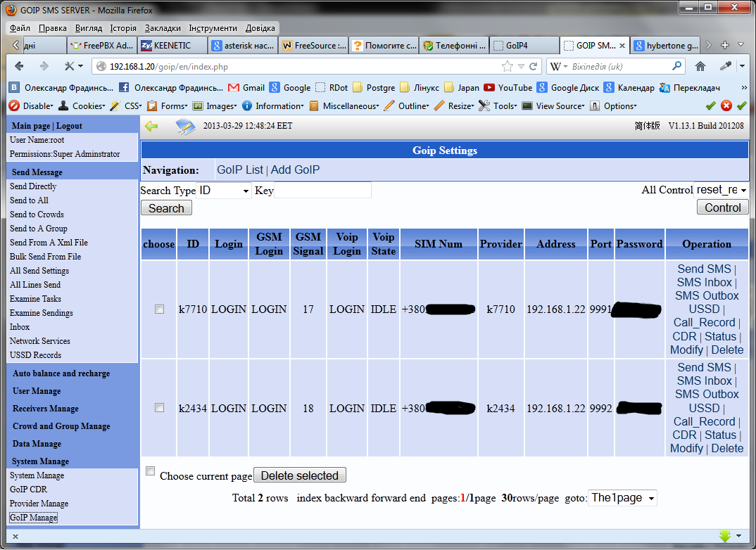Viewport: 756px width, 550px height.
Task: Click the search magnifier in the Wikipedia box
Action: tap(676, 66)
